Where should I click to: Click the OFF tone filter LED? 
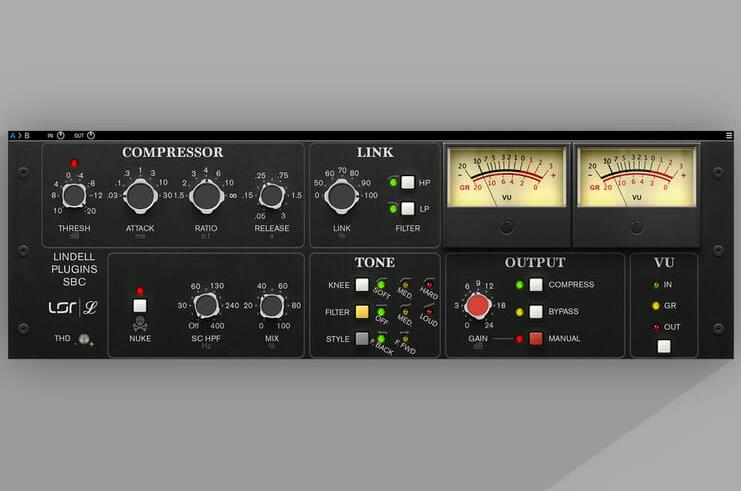point(381,312)
